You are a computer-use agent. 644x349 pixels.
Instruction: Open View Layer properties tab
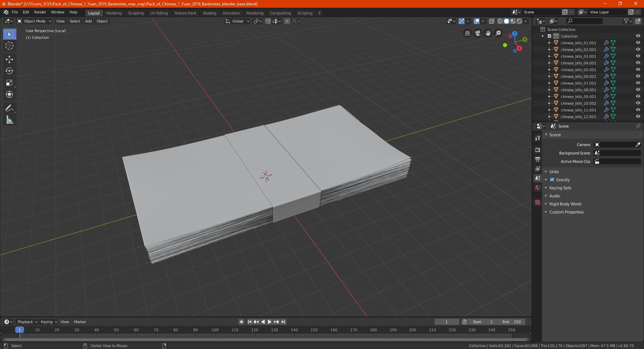pos(538,168)
